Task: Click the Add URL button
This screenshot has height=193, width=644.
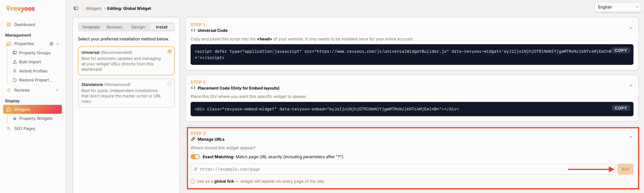Action: tap(625, 169)
